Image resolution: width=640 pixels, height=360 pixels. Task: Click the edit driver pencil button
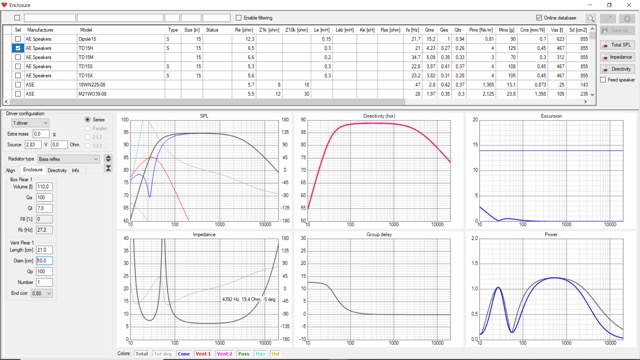coord(608,18)
